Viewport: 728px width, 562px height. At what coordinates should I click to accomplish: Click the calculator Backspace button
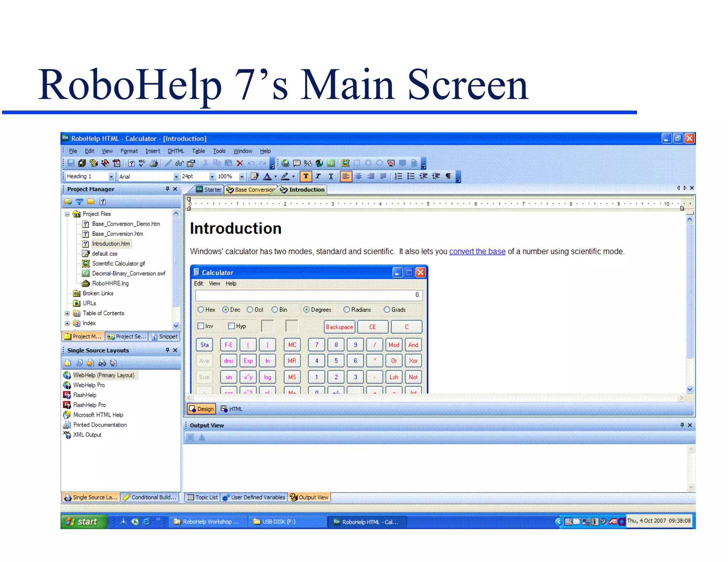(339, 327)
